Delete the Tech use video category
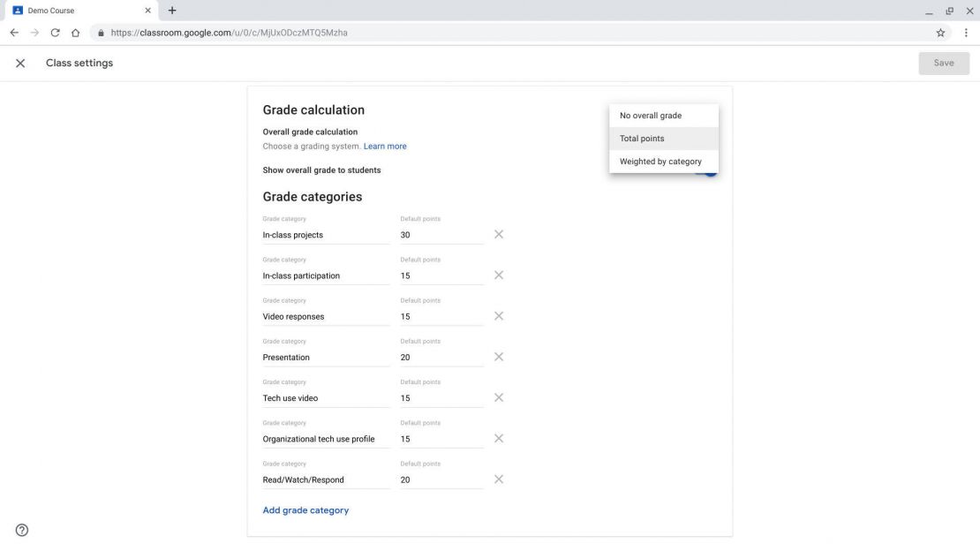Image resolution: width=980 pixels, height=551 pixels. tap(499, 397)
